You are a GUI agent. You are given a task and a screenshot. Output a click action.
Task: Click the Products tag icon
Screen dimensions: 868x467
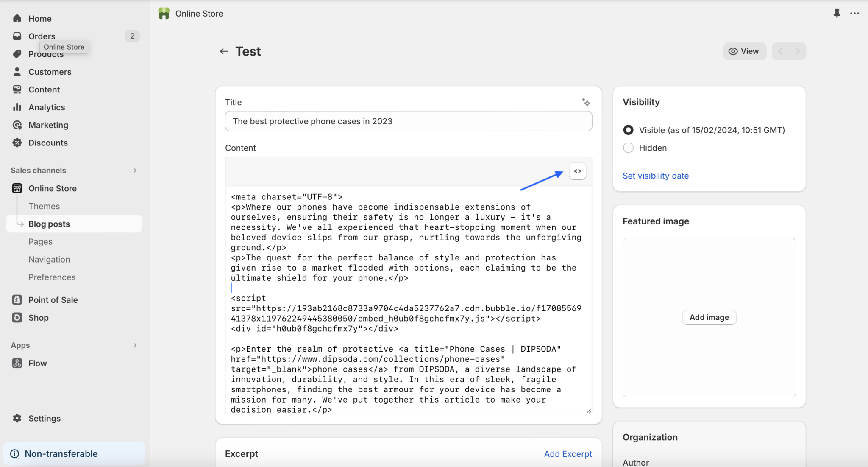[x=17, y=54]
